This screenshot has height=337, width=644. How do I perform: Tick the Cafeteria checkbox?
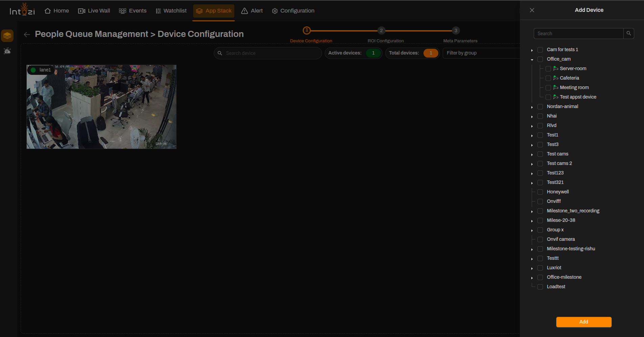[x=548, y=78]
